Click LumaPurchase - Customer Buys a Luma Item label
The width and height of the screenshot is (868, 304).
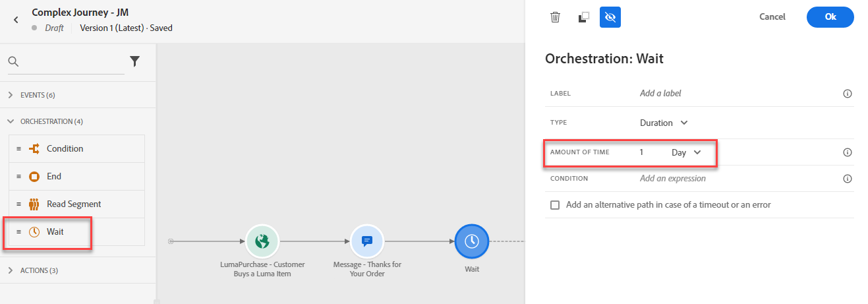(262, 269)
